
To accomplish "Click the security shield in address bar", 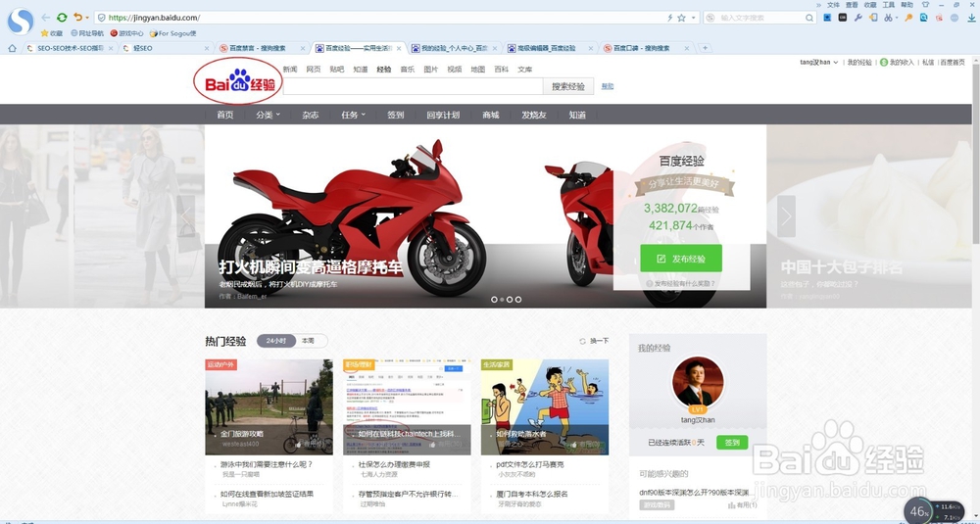I will [101, 18].
